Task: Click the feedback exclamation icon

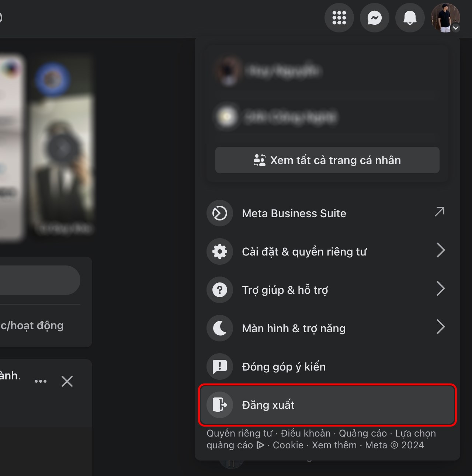Action: (x=220, y=366)
